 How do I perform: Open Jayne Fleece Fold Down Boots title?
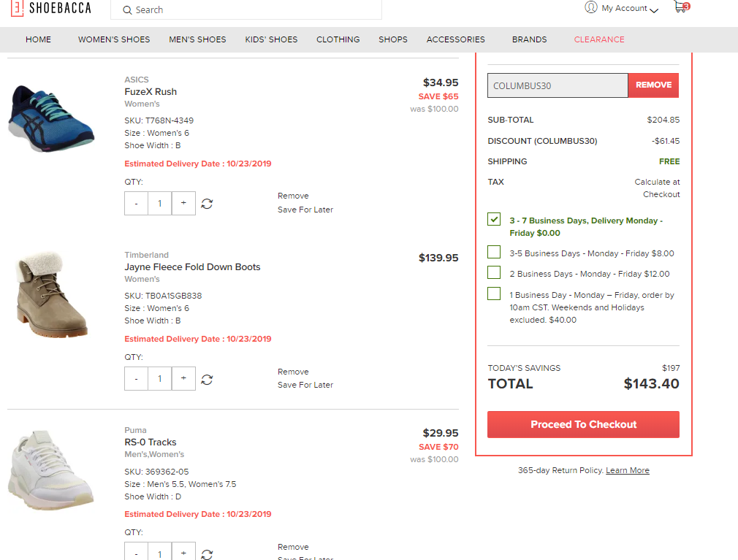tap(192, 267)
